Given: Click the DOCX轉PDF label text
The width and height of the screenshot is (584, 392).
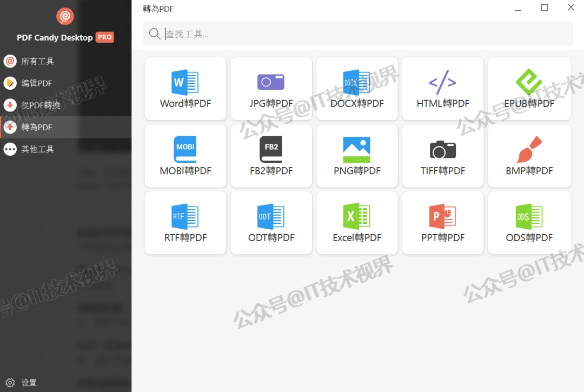Looking at the screenshot, I should tap(357, 103).
